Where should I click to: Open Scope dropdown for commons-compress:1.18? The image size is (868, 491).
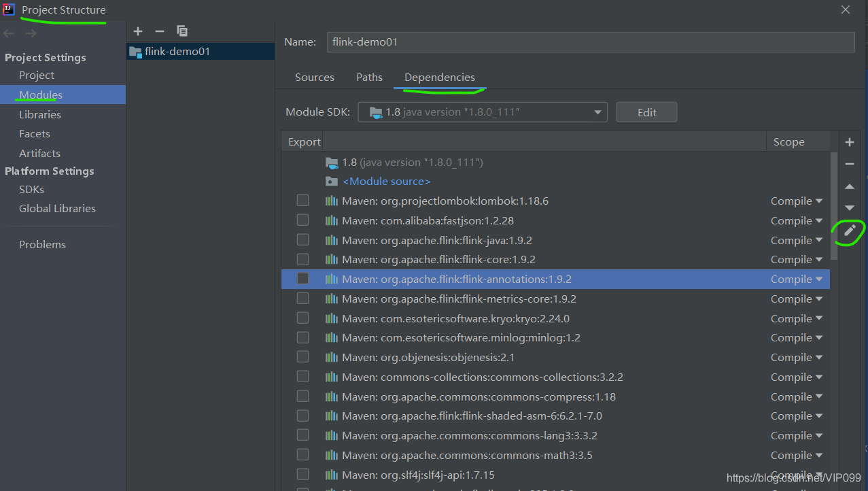(797, 396)
